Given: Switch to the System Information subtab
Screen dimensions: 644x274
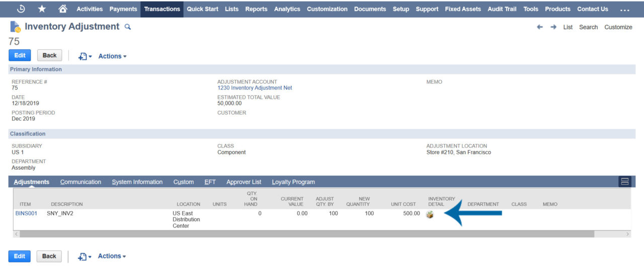Looking at the screenshot, I should pyautogui.click(x=137, y=182).
